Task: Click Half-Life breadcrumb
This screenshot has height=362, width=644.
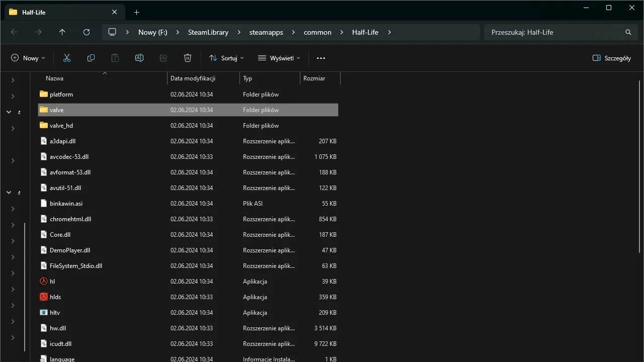Action: coord(365,32)
